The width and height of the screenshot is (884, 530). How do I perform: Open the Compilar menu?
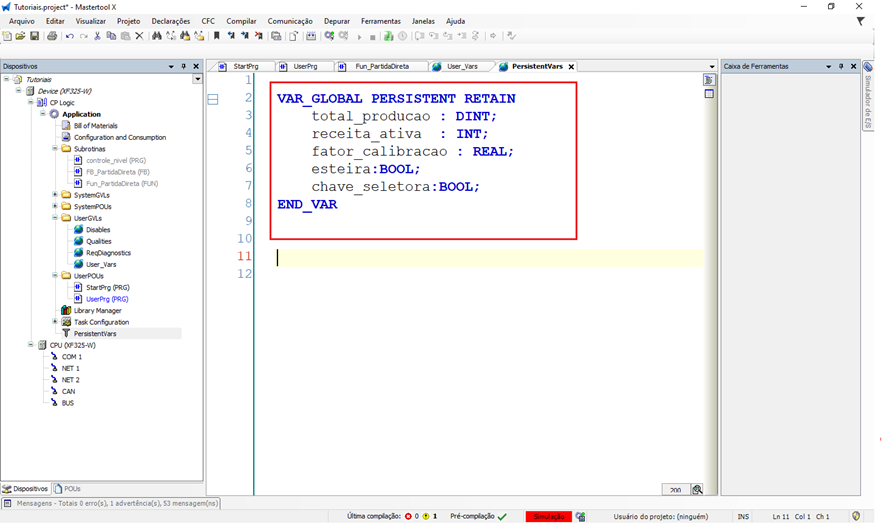241,21
